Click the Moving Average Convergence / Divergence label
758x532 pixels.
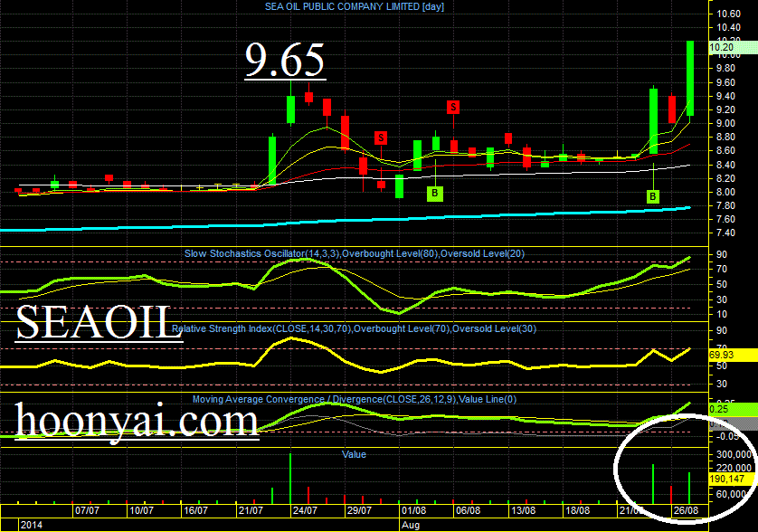point(355,400)
